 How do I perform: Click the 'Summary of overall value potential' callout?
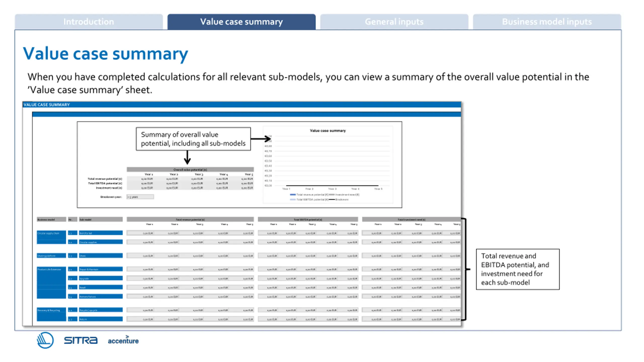click(x=193, y=139)
